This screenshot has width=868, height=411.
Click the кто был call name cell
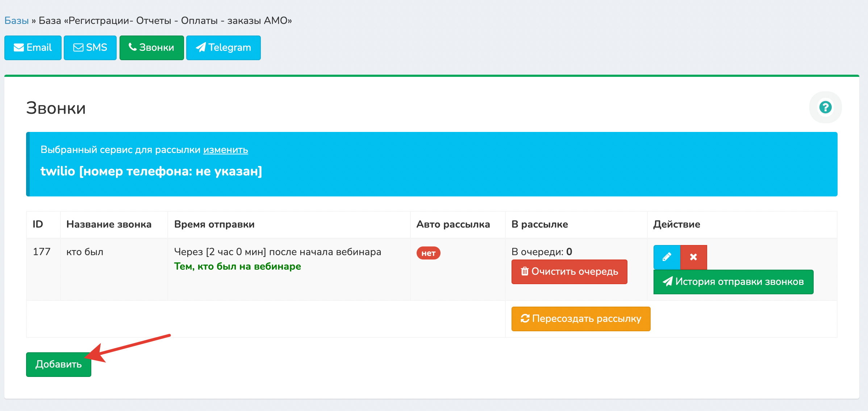(x=85, y=252)
